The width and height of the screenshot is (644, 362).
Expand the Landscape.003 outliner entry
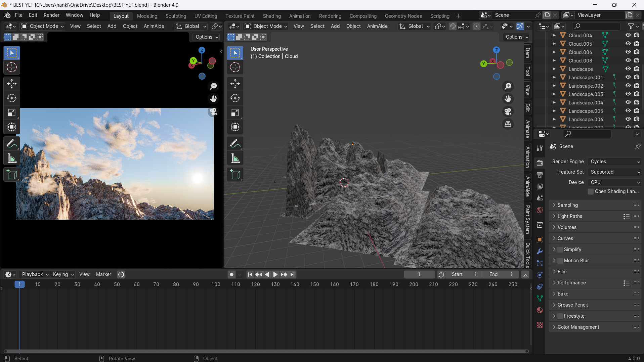[x=554, y=94]
